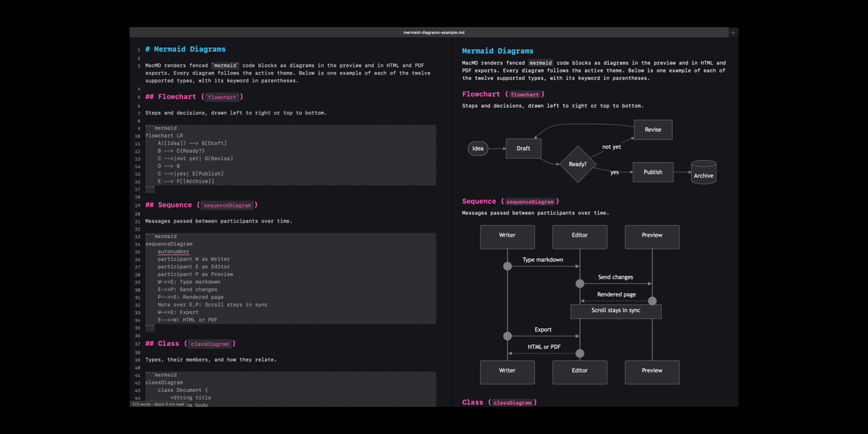Select the bottom Preview participant box
This screenshot has height=434, width=868.
(x=652, y=372)
